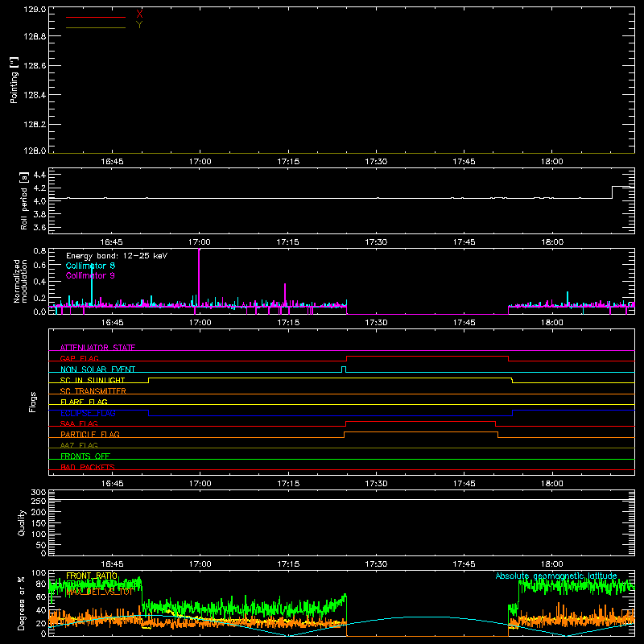This screenshot has width=644, height=644.
Task: Click the NON_SOLAR_EVENT flag label
Action: [x=97, y=369]
